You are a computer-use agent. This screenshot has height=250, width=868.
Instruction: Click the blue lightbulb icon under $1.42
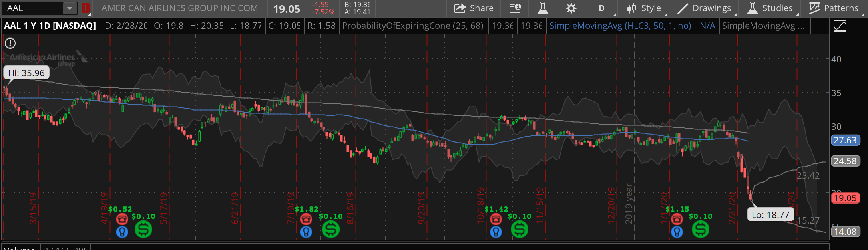click(496, 232)
